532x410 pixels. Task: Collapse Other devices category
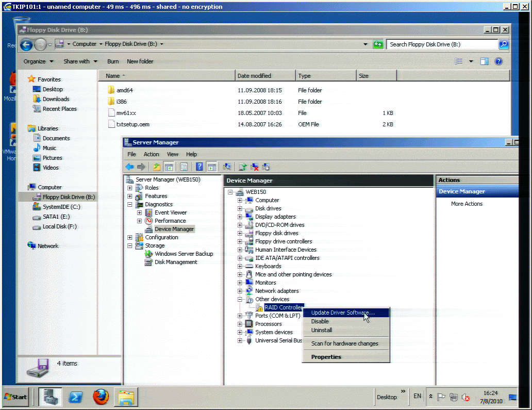point(240,299)
